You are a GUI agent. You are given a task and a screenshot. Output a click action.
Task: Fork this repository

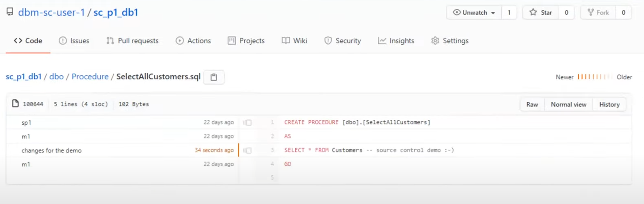point(598,13)
